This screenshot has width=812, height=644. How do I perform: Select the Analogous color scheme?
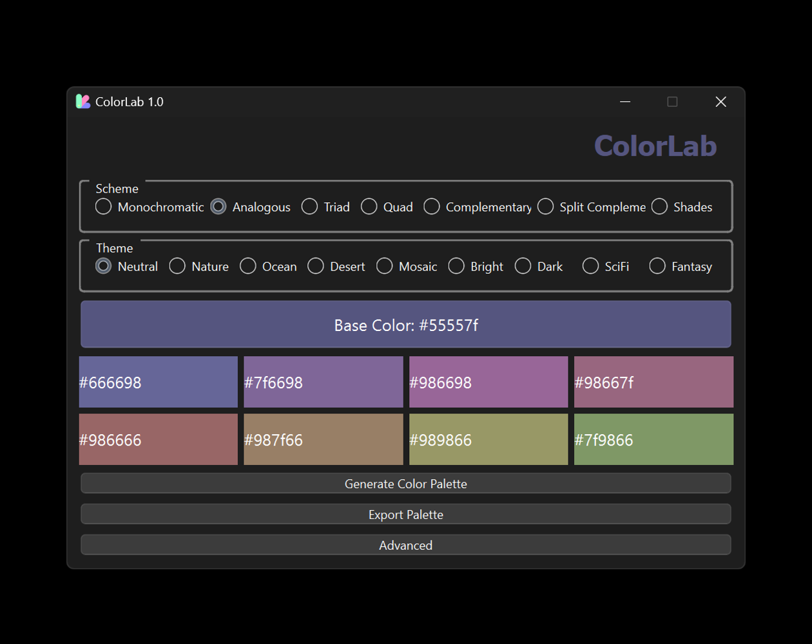218,207
